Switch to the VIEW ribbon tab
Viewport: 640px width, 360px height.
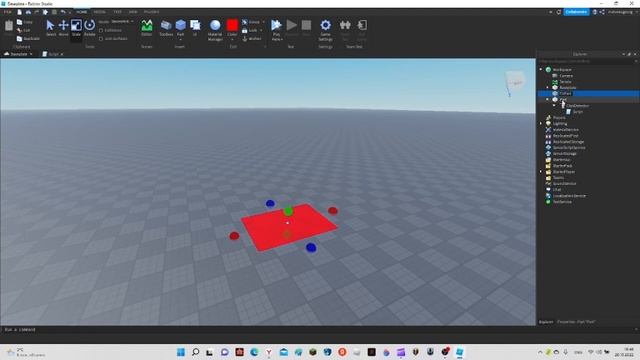(133, 12)
